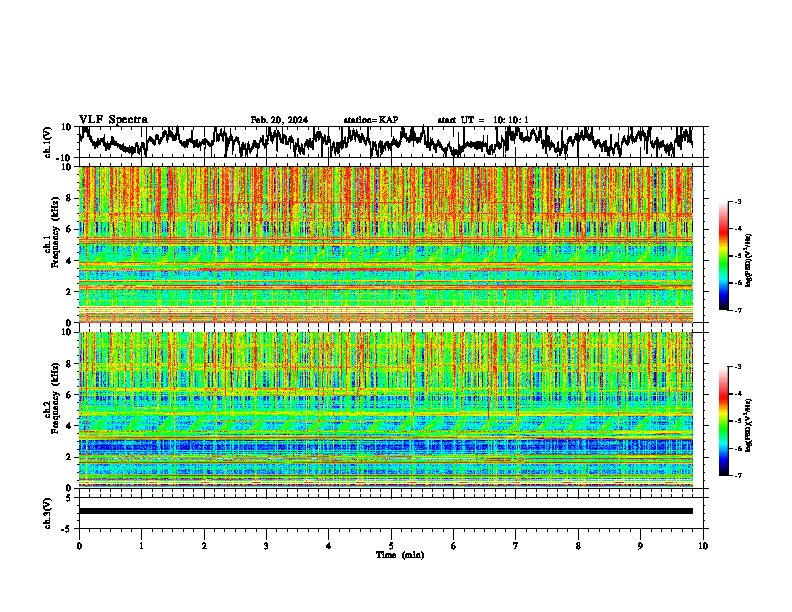
Task: Click the "Time (min)" axis label
Action: [400, 555]
